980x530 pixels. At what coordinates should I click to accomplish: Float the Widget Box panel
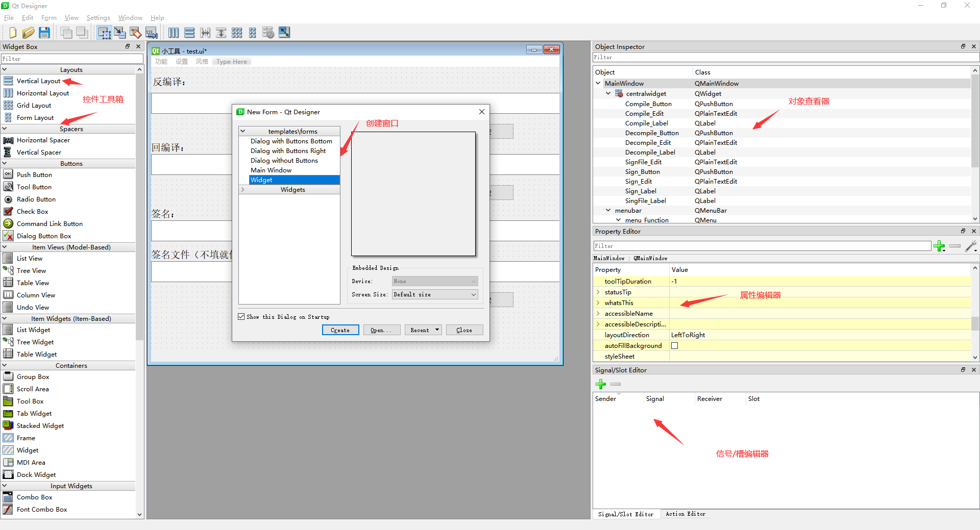coord(128,46)
